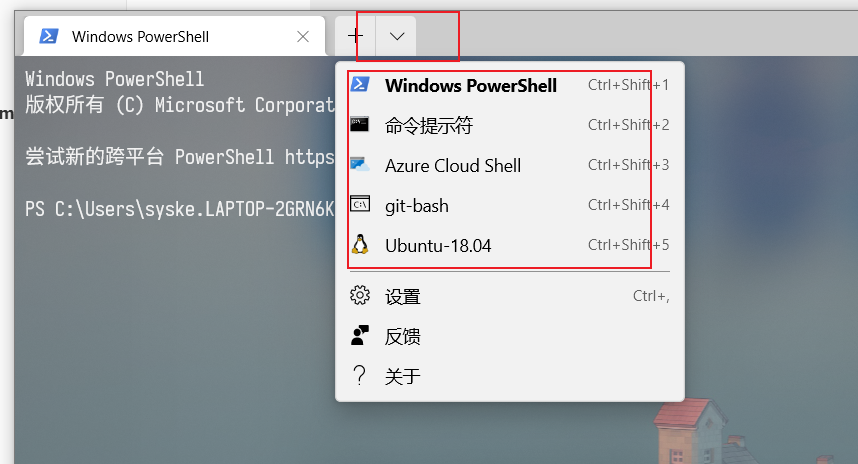Open 反馈 feedback menu item
Image resolution: width=858 pixels, height=464 pixels.
click(x=509, y=336)
